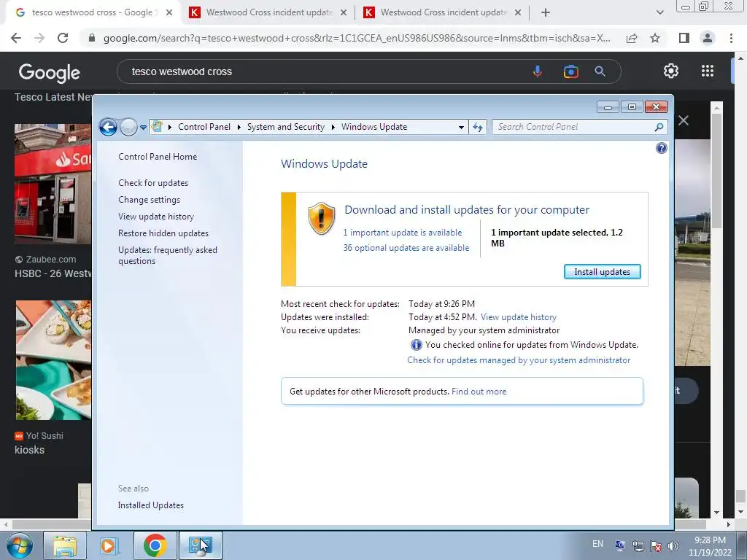Open Chrome profile avatar
Viewport: 747px width, 560px height.
[x=708, y=38]
